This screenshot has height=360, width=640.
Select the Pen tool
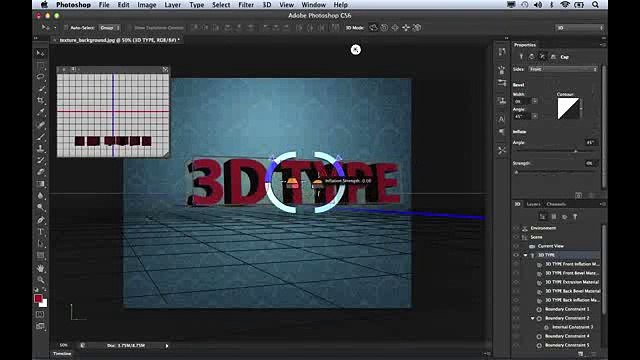[40, 220]
